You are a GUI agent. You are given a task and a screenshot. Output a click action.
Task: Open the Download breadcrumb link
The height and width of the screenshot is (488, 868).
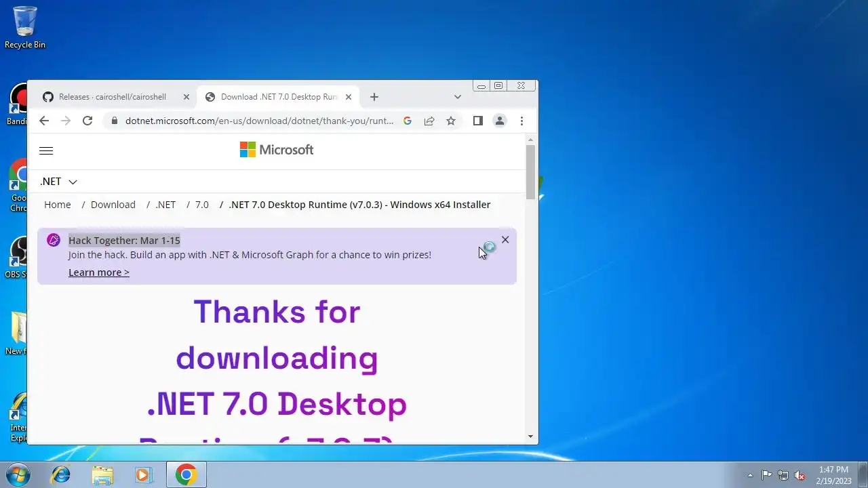[x=113, y=205]
